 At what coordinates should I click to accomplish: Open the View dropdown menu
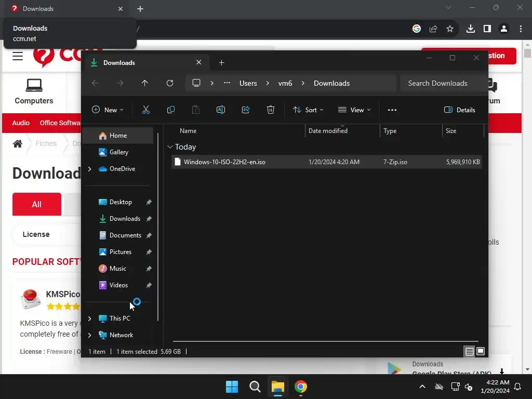click(354, 110)
